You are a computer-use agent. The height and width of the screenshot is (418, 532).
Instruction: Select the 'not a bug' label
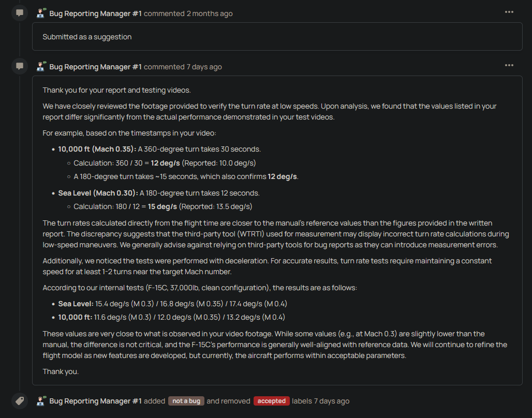[x=186, y=401]
